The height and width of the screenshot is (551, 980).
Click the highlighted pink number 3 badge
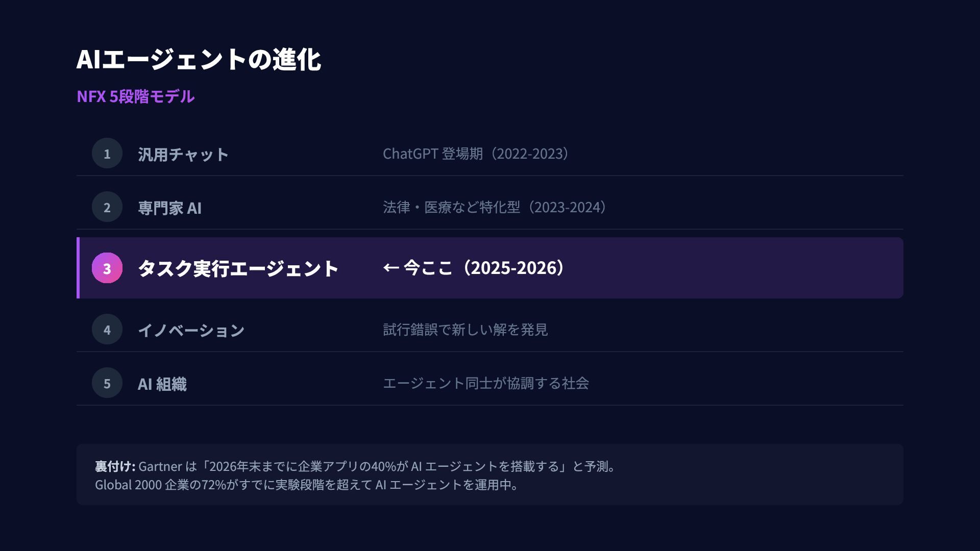(107, 268)
